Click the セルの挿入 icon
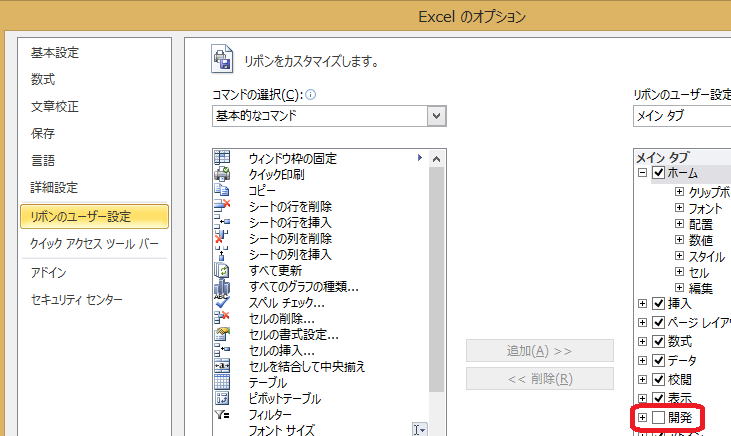This screenshot has height=436, width=731. [222, 350]
